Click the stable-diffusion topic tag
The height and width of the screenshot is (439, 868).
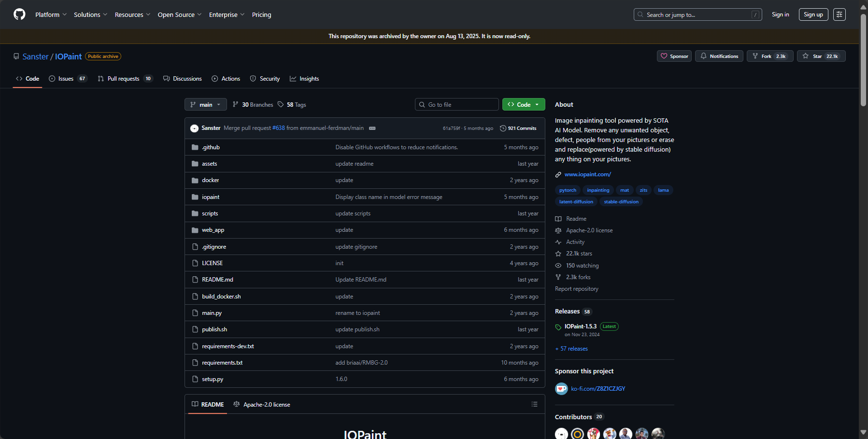click(621, 202)
